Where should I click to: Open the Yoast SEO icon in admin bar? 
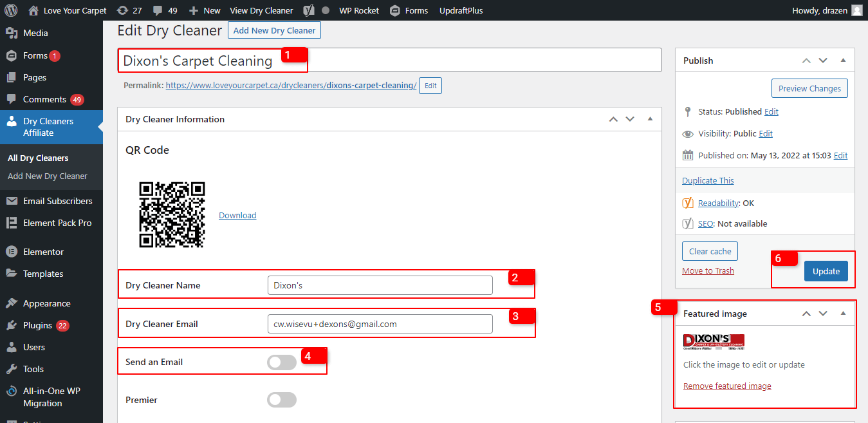click(309, 10)
